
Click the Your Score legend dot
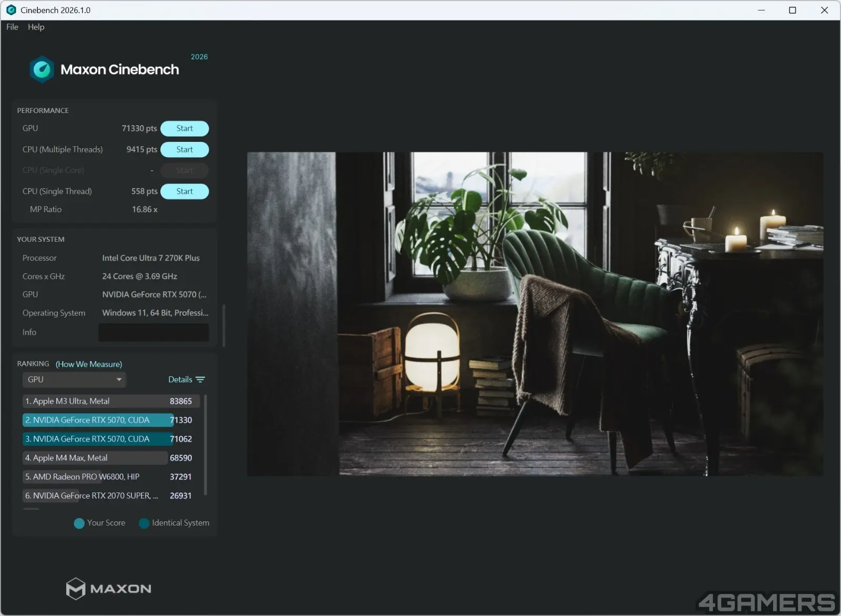(x=79, y=523)
